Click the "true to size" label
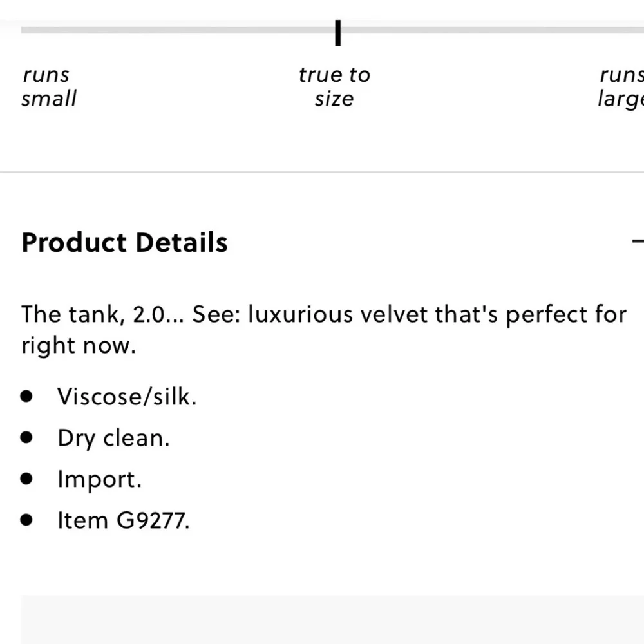Screen dimensions: 644x644 coord(334,87)
